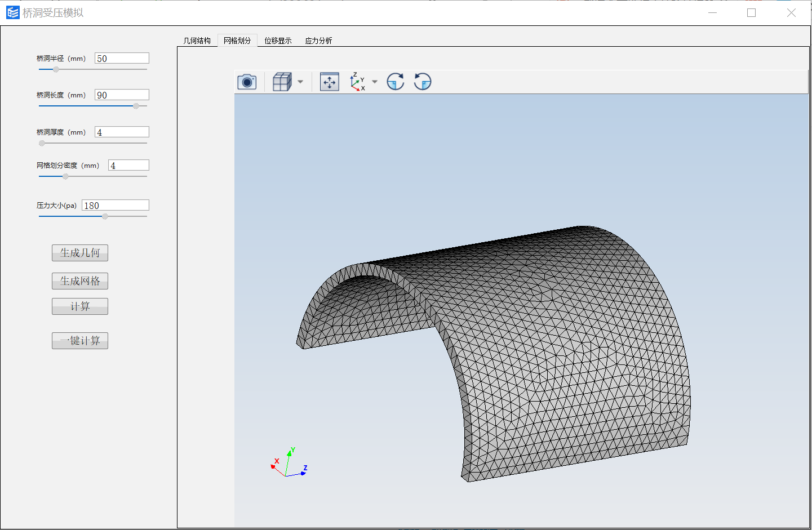Screen dimensions: 812x530
Task: Click the 生成几何 button
Action: click(x=80, y=253)
